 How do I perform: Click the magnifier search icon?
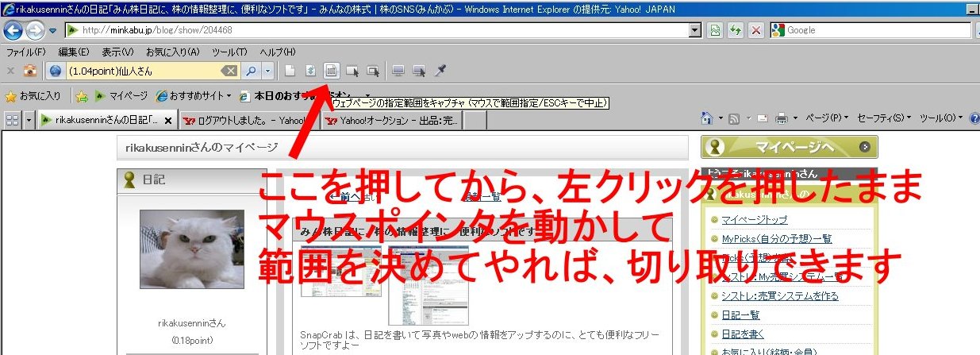pos(251,71)
